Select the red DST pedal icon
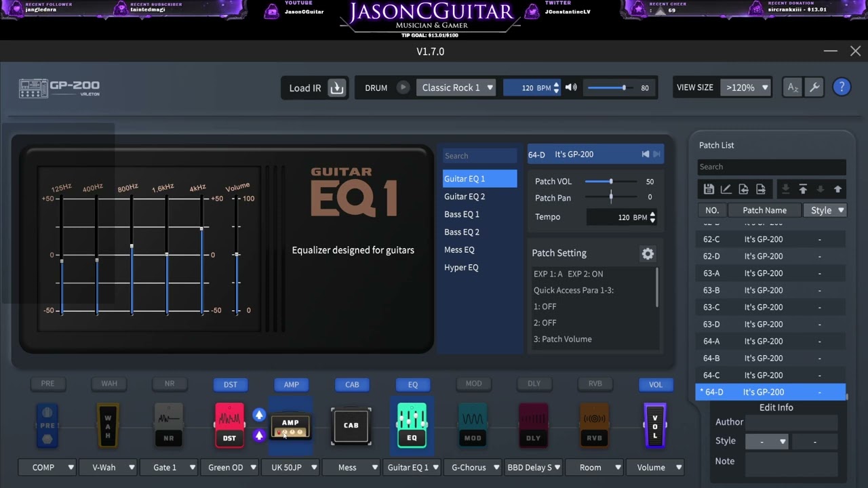The width and height of the screenshot is (868, 488). point(230,426)
